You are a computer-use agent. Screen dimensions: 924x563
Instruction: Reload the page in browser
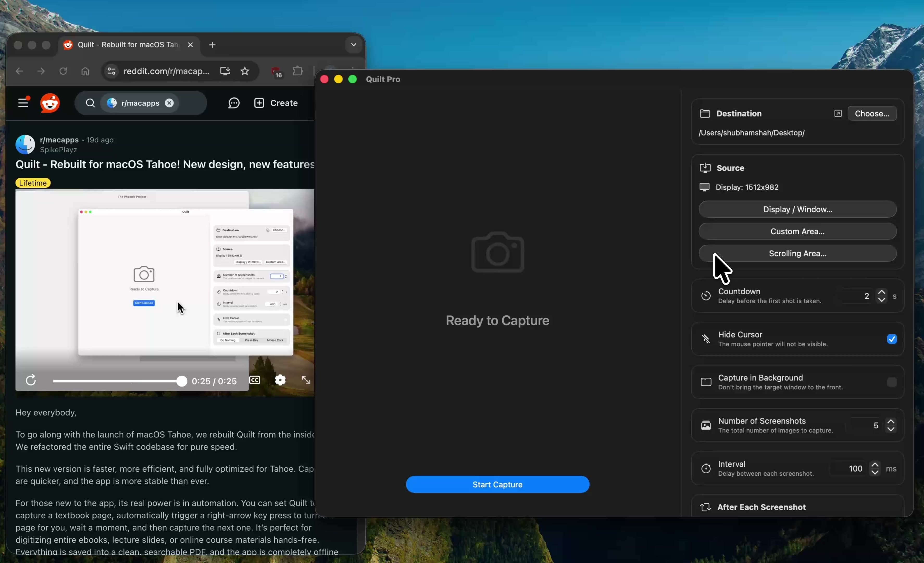[63, 71]
